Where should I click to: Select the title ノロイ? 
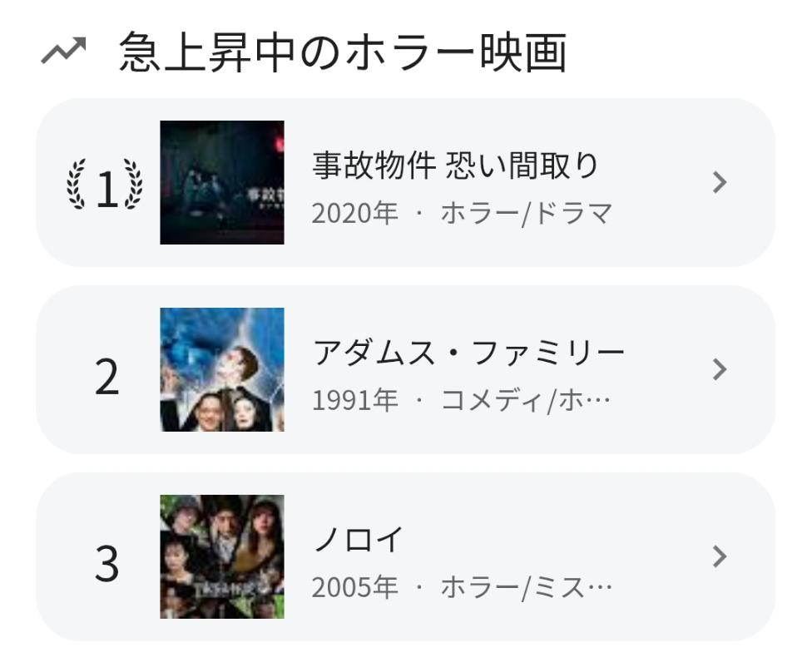point(358,541)
